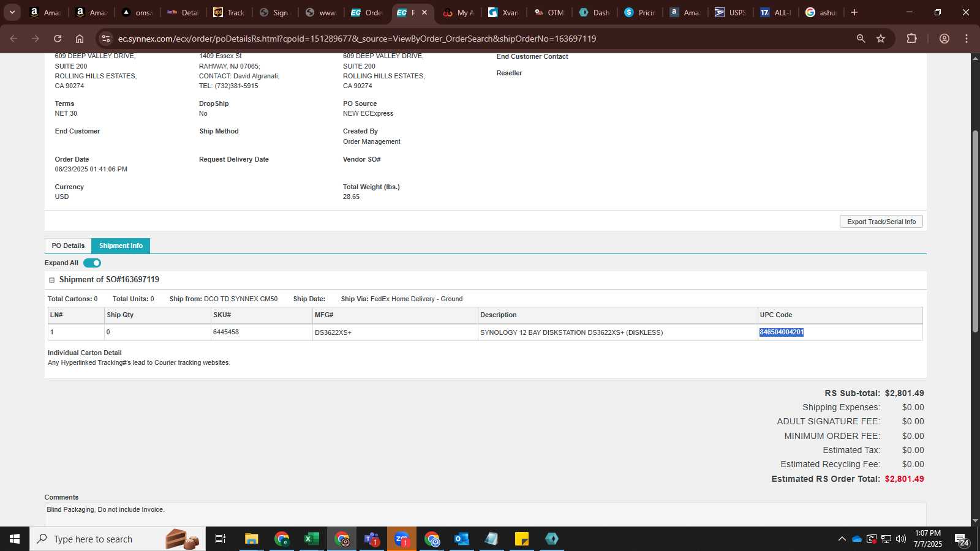Open Sticky Notes from the taskbar
Screen dimensions: 980x551
[522, 539]
